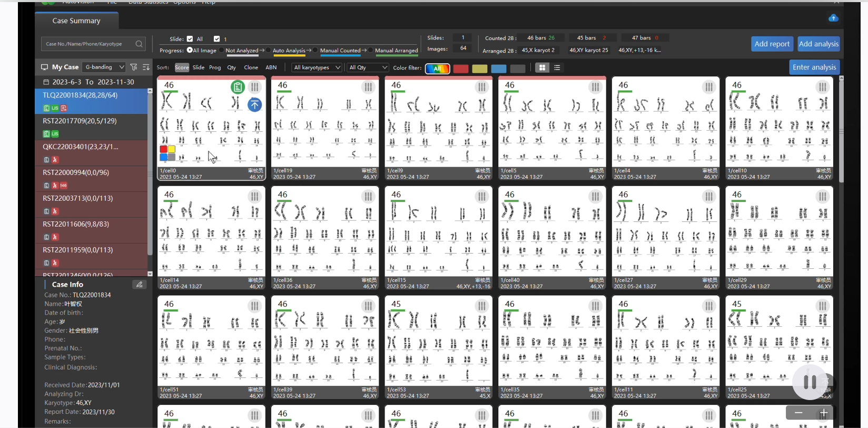Switch to grid thumbnail view
Image resolution: width=868 pixels, height=428 pixels.
point(542,67)
